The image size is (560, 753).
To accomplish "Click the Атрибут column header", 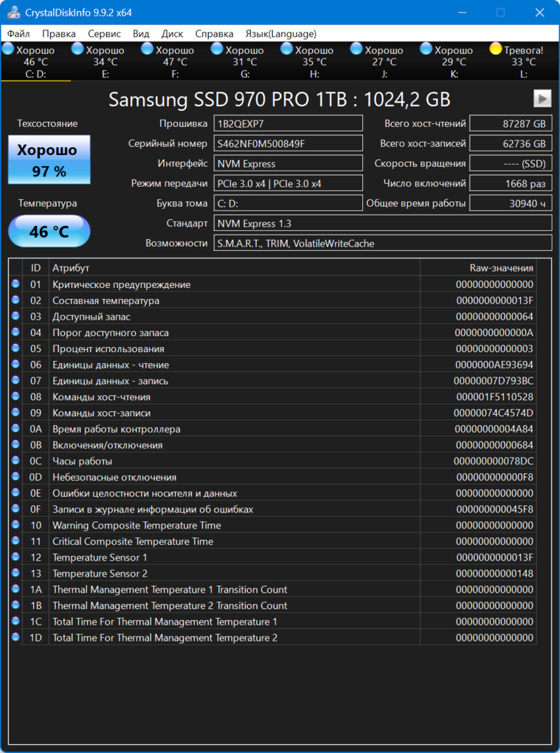I will tap(234, 267).
